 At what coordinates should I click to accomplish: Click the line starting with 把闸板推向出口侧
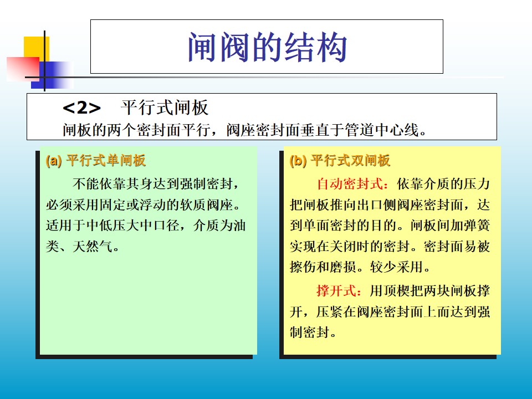(x=390, y=205)
